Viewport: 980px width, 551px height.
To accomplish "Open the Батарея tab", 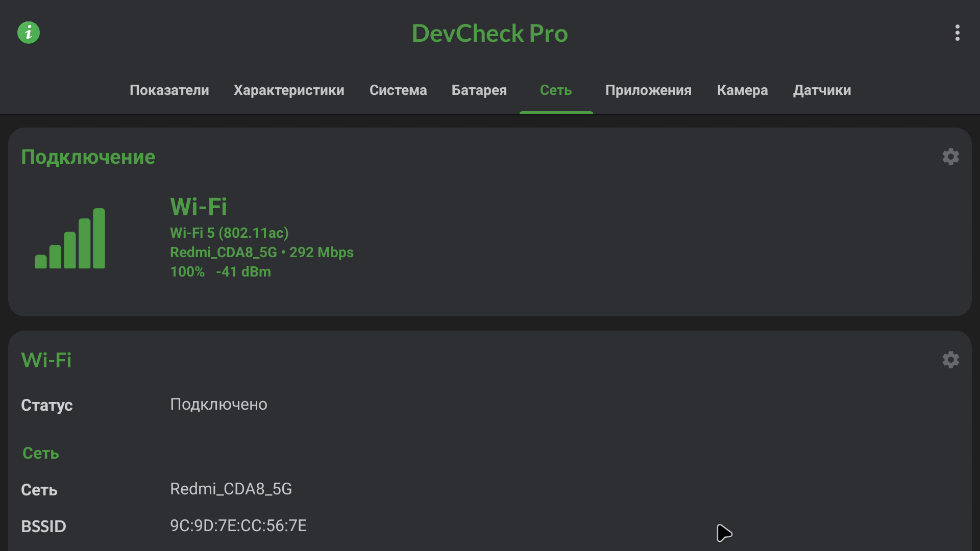I will tap(479, 90).
